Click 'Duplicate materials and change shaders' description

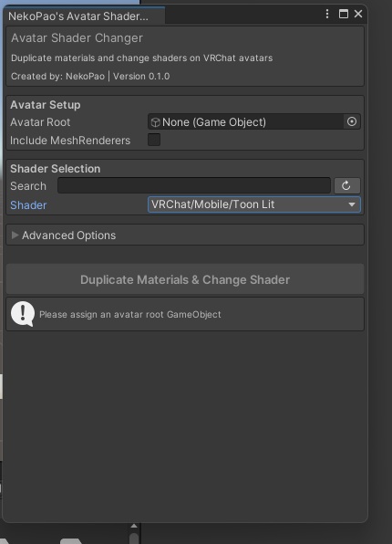coord(141,58)
